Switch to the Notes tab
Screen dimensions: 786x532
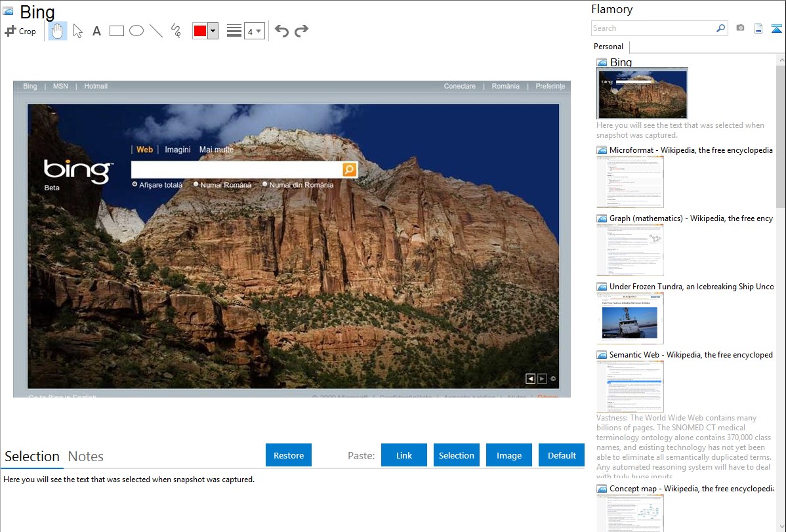(86, 457)
